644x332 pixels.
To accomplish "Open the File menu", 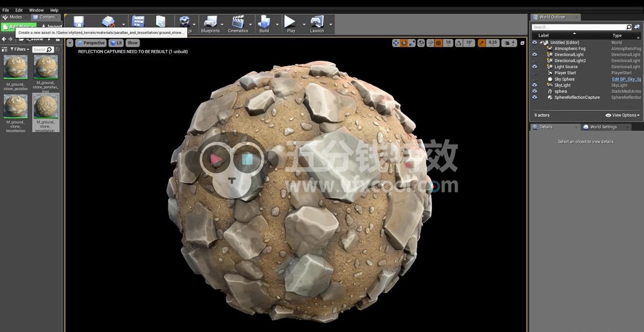I will pos(5,10).
